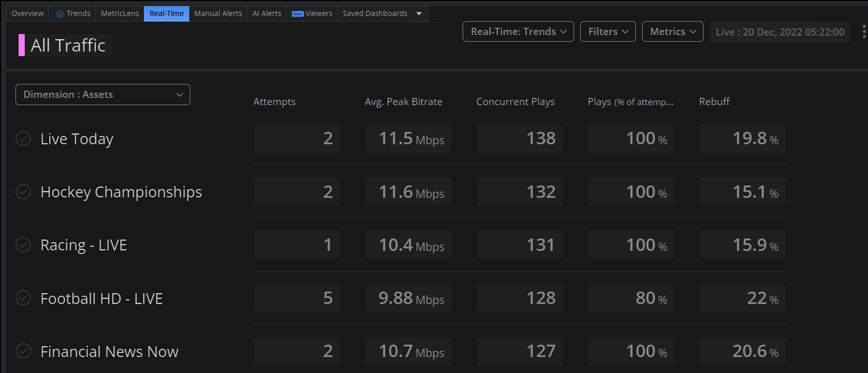Open the three-dot options menu
Image resolution: width=868 pixels, height=373 pixels.
coord(864,32)
